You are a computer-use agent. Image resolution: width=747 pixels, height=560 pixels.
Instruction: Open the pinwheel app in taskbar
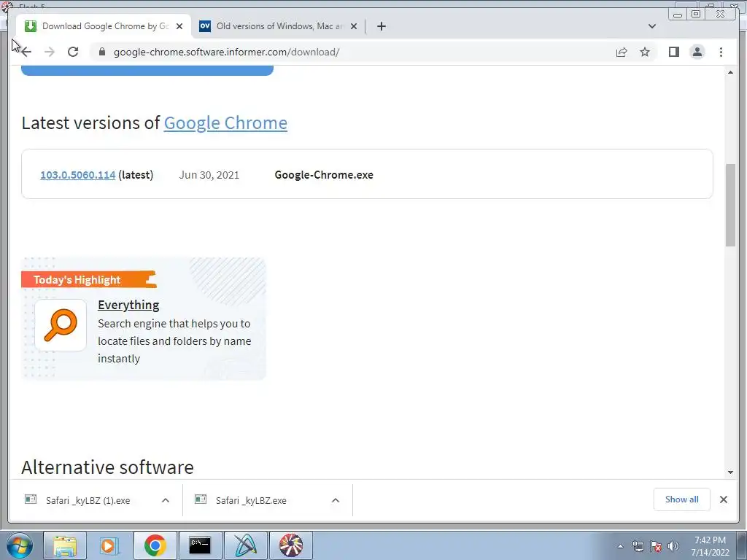coord(290,545)
